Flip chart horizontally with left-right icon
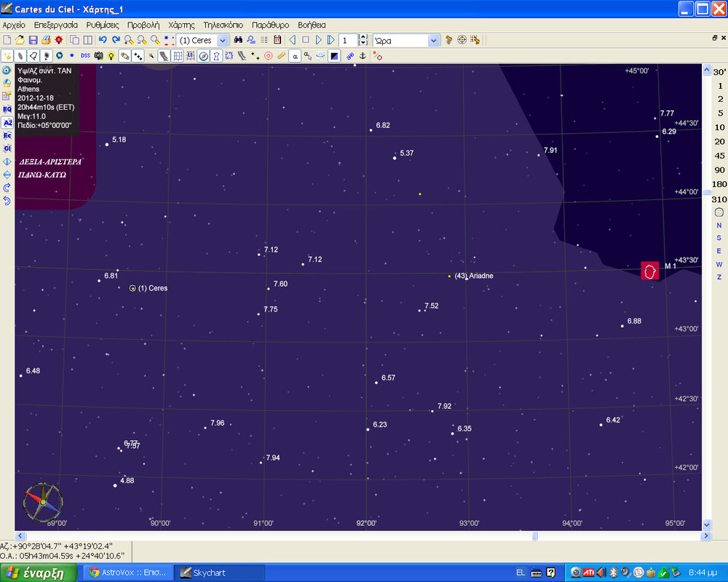Viewport: 728px width, 582px height. tap(7, 162)
